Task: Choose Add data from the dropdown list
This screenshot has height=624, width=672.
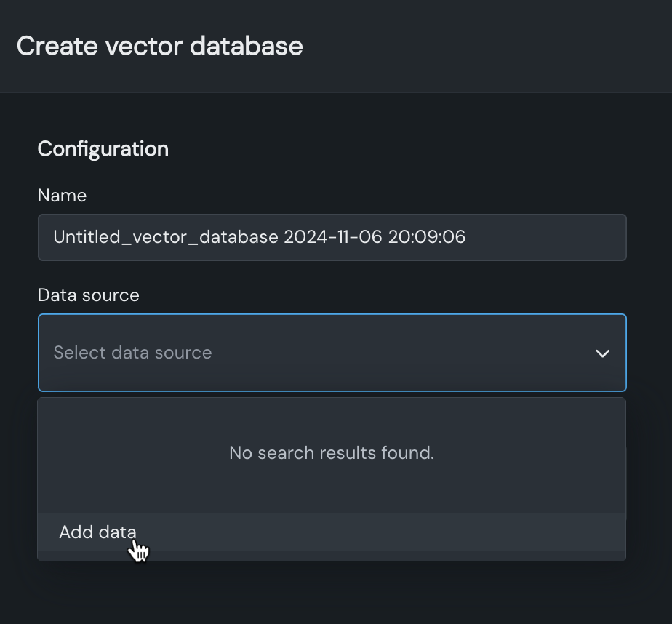Action: [x=97, y=532]
